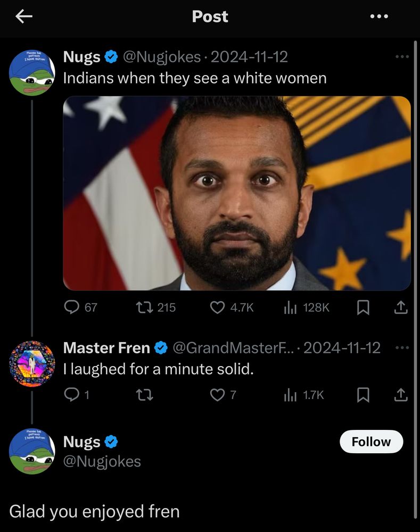Repost the Nugs tweet
This screenshot has height=532, width=420.
pos(144,307)
